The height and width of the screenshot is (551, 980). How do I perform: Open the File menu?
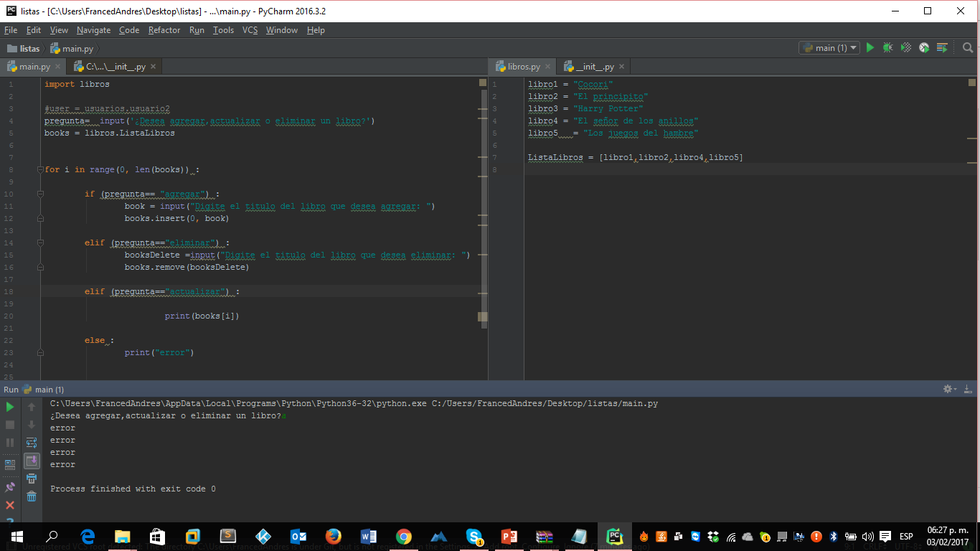[x=11, y=30]
